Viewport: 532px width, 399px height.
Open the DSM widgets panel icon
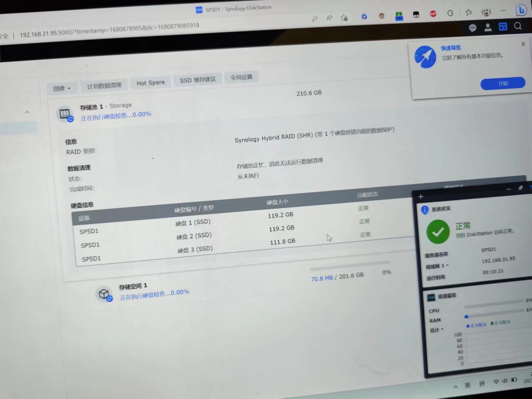(503, 27)
